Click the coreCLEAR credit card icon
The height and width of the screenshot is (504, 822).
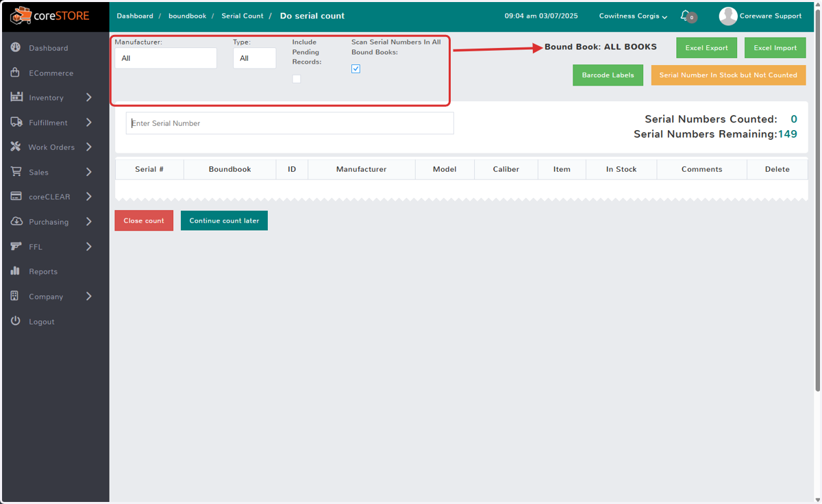(16, 197)
